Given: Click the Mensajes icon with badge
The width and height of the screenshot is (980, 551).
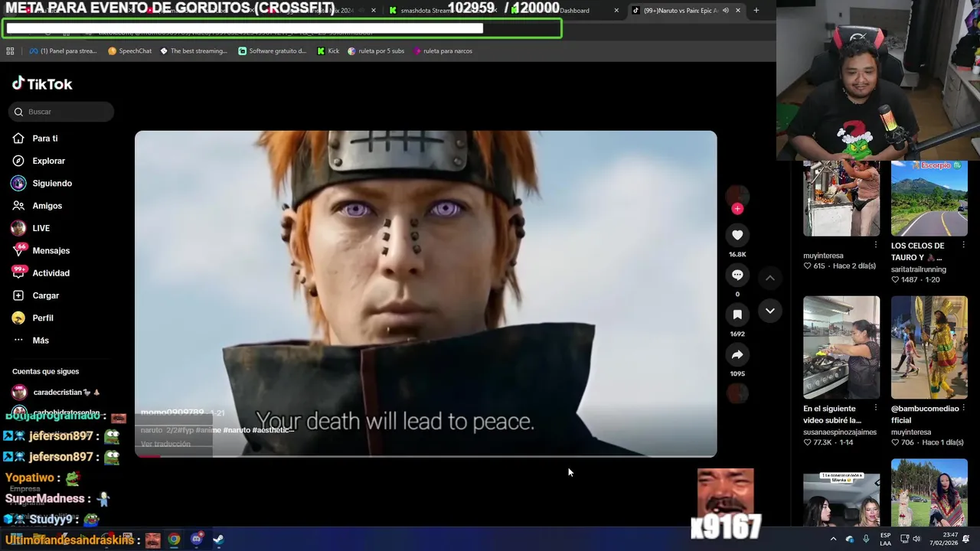Looking at the screenshot, I should [x=19, y=250].
